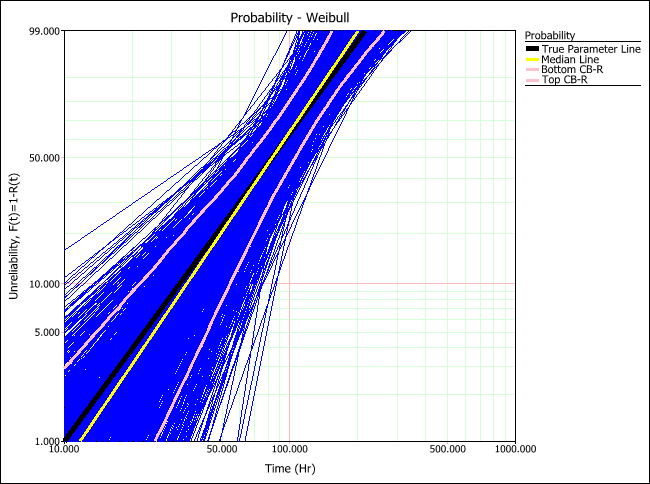The image size is (650, 484).
Task: Click the 100.000 x-axis tick label
Action: (290, 451)
